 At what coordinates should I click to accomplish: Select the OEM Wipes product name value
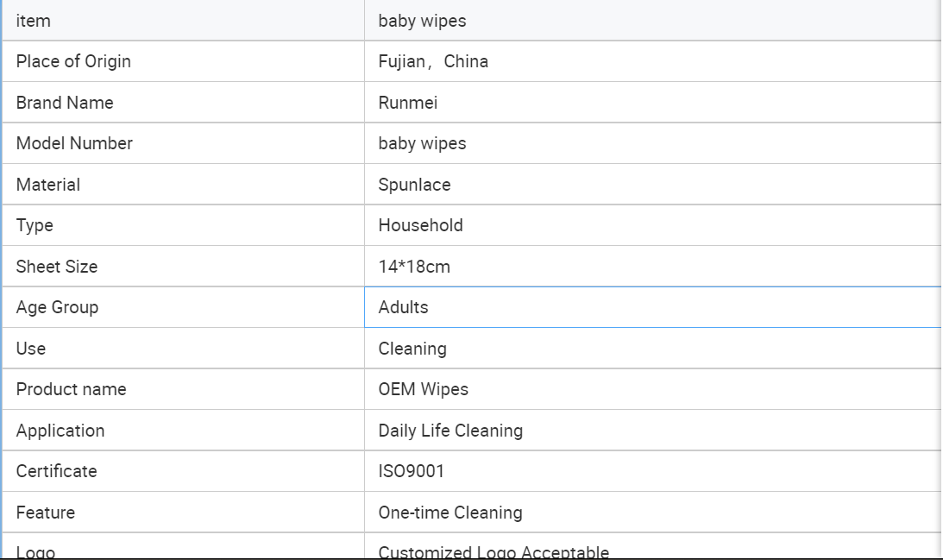[423, 389]
